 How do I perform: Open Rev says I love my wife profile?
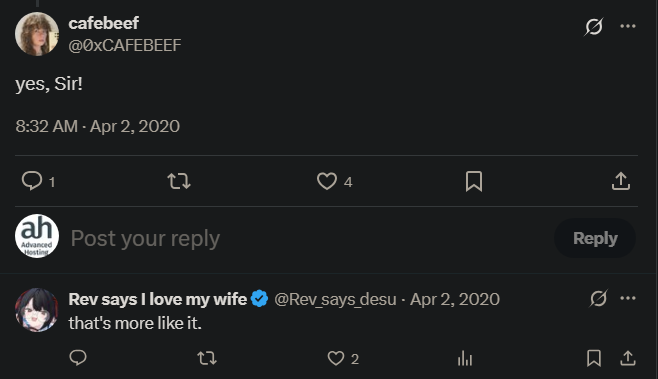[157, 299]
